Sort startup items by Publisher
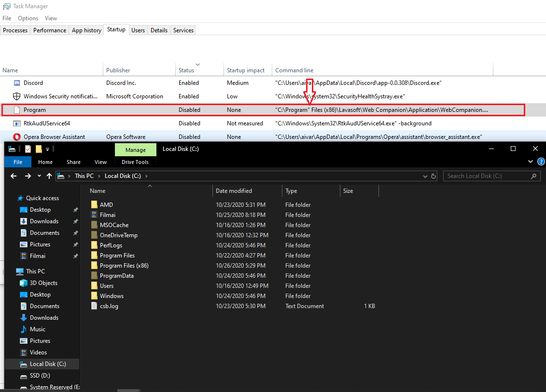The height and width of the screenshot is (392, 546). click(x=140, y=70)
